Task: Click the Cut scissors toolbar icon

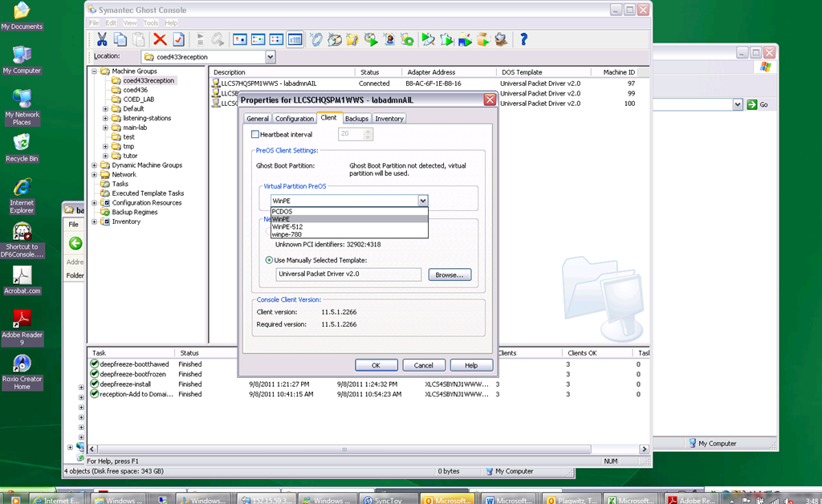Action: tap(102, 39)
